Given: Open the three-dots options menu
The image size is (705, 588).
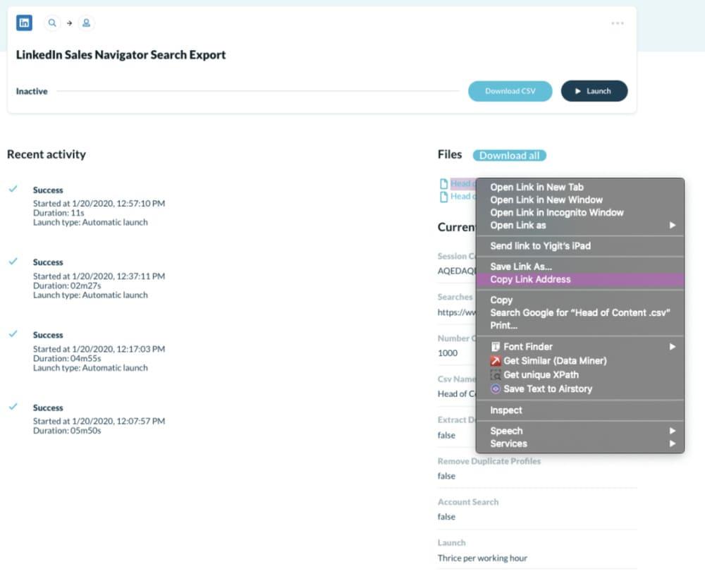Looking at the screenshot, I should click(x=618, y=23).
